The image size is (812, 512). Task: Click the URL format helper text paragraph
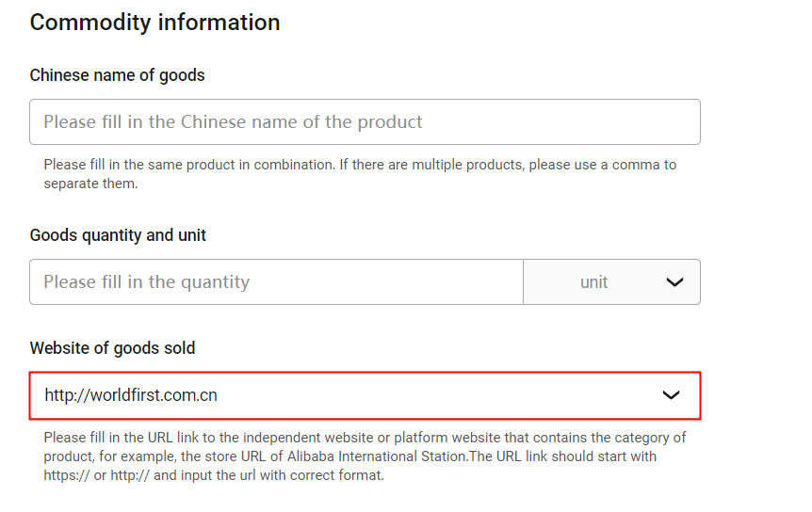[365, 456]
